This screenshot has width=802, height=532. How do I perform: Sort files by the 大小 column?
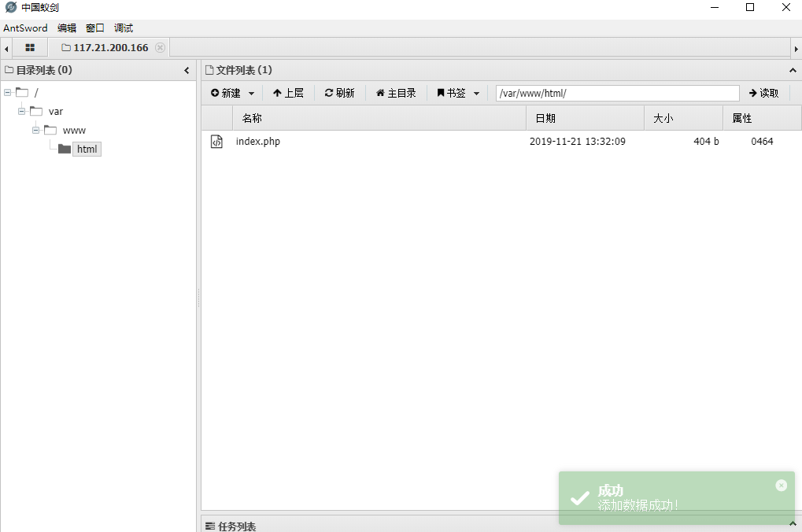pyautogui.click(x=683, y=118)
